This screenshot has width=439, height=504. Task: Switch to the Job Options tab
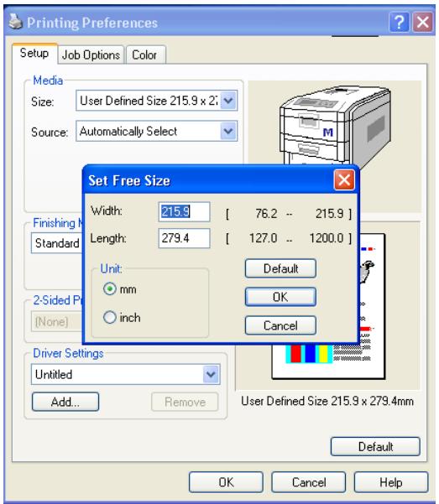tap(91, 55)
